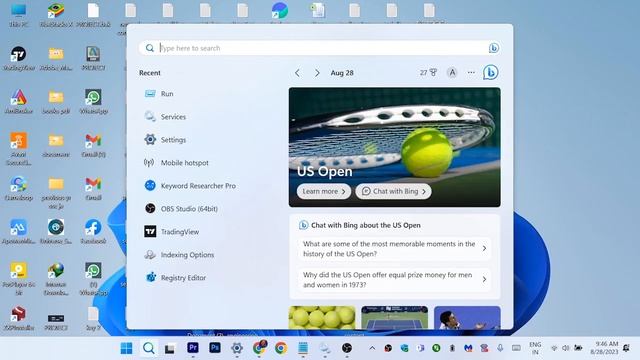Open Task View on taskbar
The image size is (640, 360).
(x=170, y=349)
